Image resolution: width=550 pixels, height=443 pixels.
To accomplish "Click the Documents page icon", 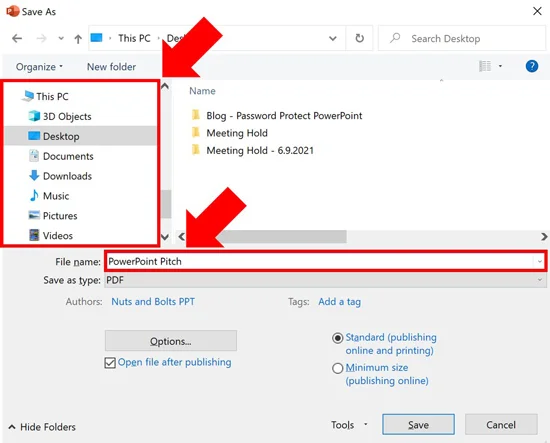I will point(34,155).
